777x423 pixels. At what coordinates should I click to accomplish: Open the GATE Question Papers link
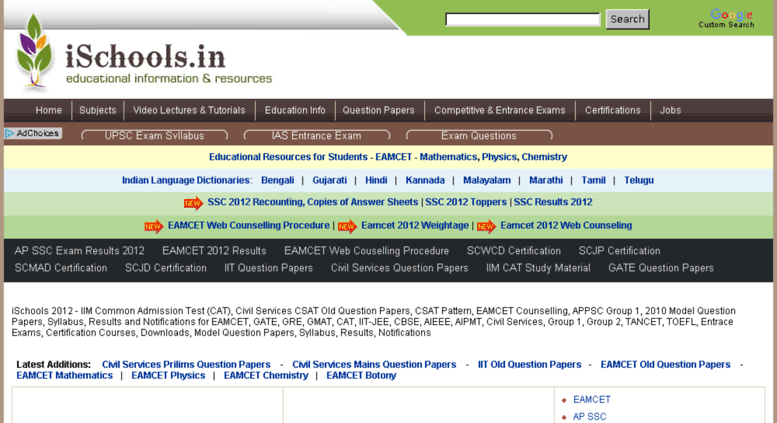coord(661,268)
